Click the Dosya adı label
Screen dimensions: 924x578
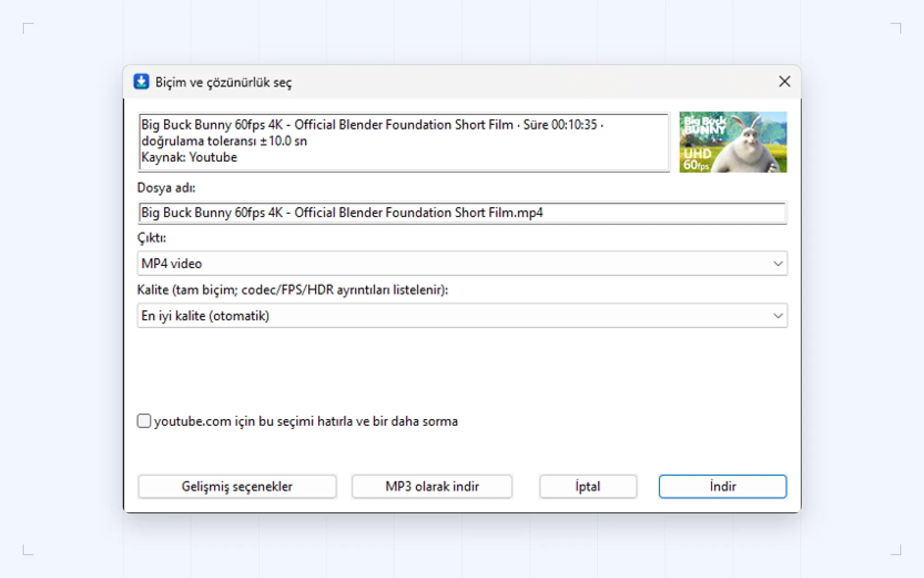point(166,188)
